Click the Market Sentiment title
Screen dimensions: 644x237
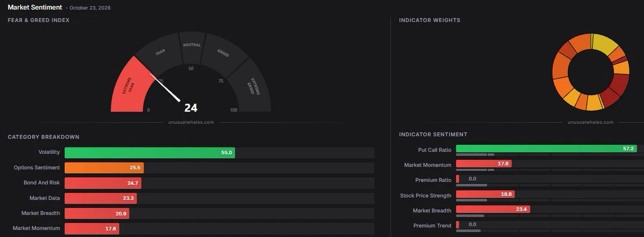click(35, 8)
